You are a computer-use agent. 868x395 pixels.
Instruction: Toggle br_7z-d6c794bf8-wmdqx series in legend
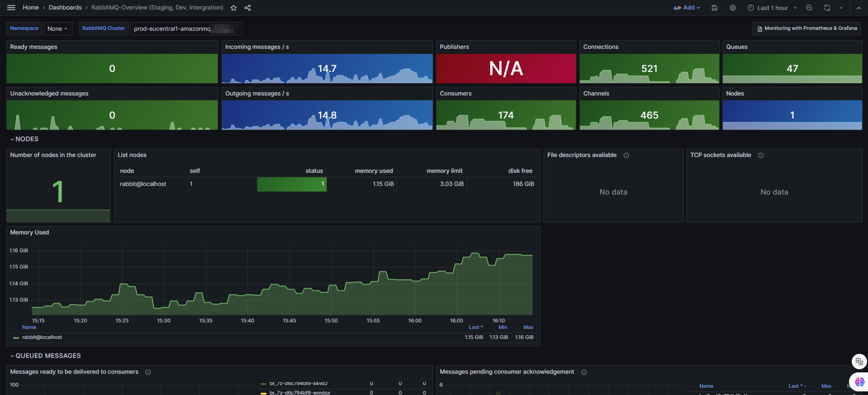pos(300,393)
